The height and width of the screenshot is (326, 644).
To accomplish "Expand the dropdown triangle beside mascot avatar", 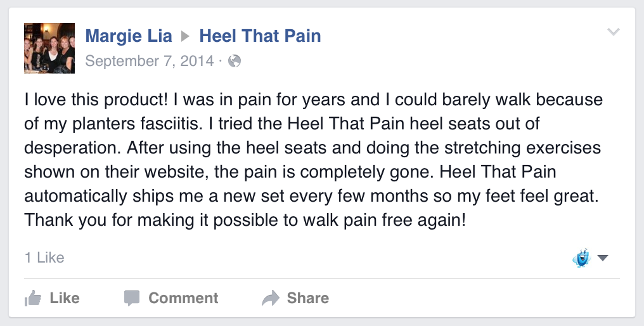I will (603, 258).
